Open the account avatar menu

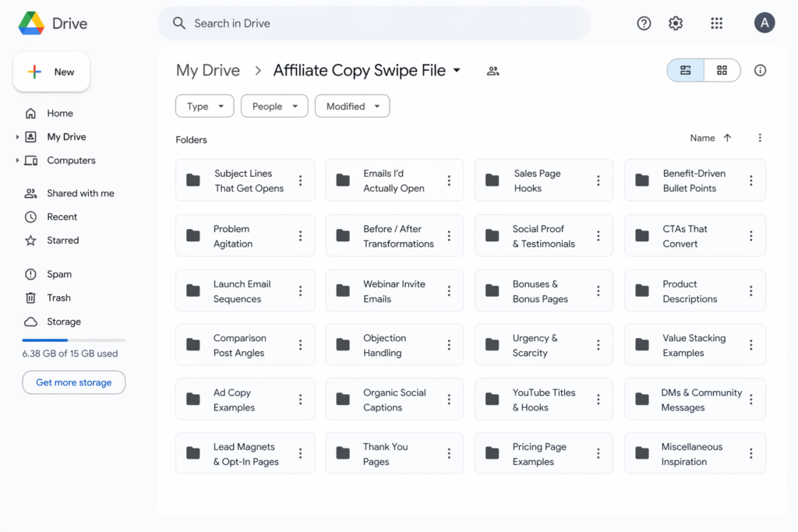[x=764, y=23]
